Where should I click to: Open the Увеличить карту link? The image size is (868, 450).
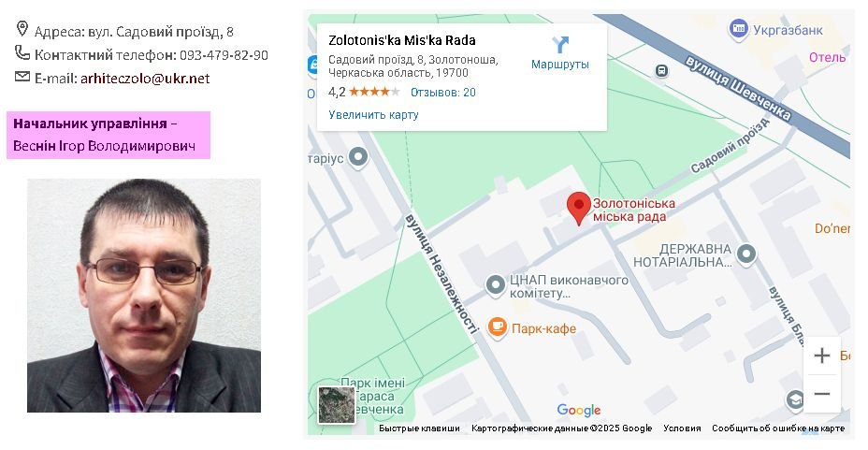tap(373, 114)
